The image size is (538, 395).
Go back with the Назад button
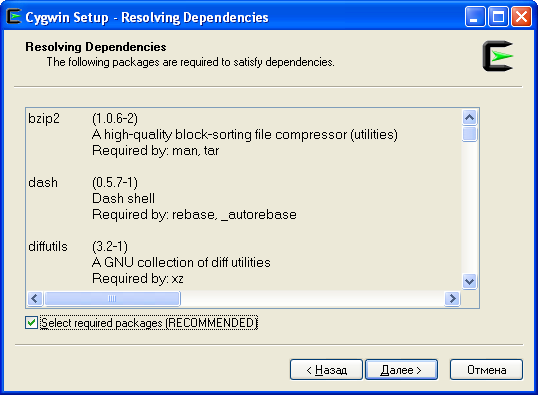pos(326,370)
